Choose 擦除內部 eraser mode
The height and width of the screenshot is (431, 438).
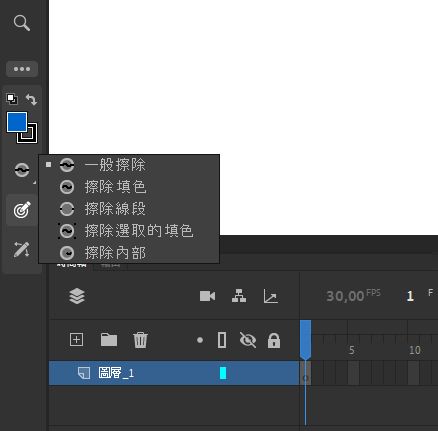[129, 253]
